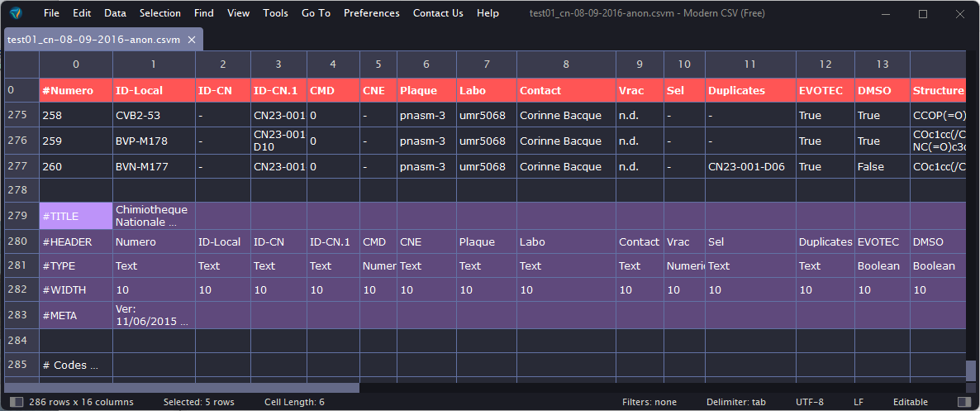Select the test01_cn-08-09-2016-anon.csvm tab
Viewport: 980px width, 411px height.
[x=103, y=40]
